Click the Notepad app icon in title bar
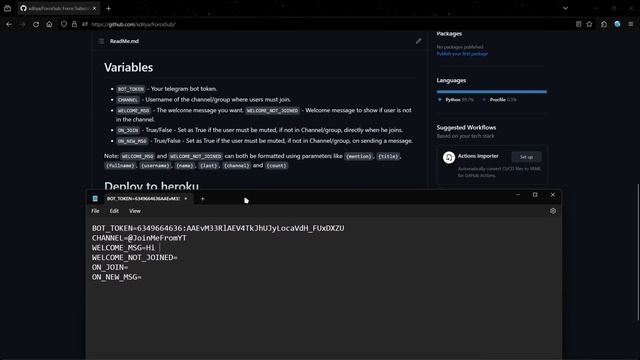 click(x=95, y=199)
